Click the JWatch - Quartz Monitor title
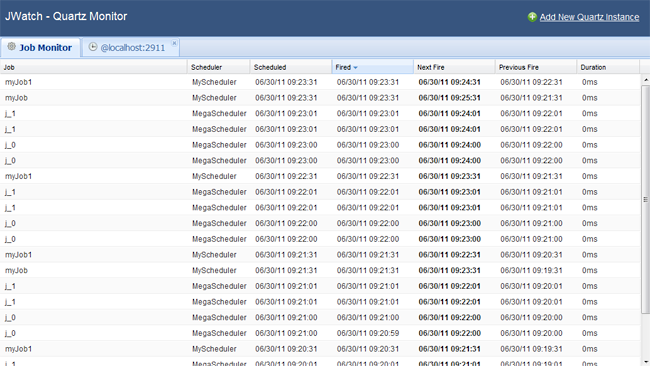The image size is (650, 366). [66, 16]
